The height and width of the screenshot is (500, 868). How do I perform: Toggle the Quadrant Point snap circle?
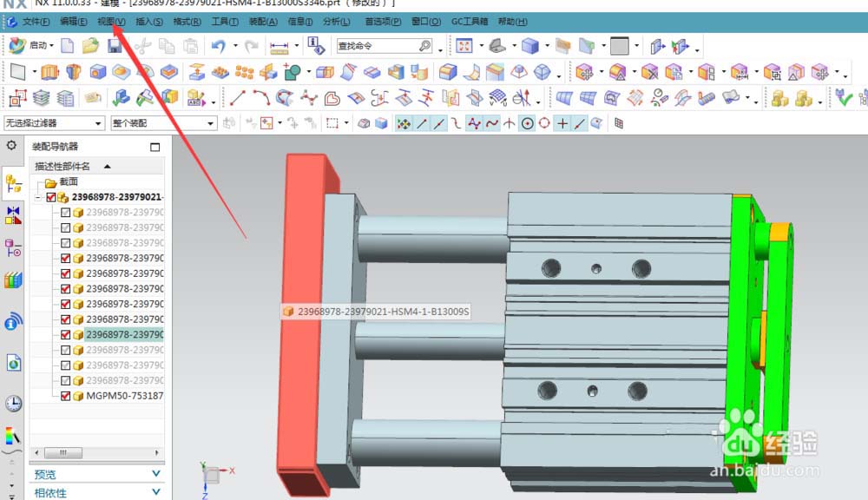click(545, 123)
